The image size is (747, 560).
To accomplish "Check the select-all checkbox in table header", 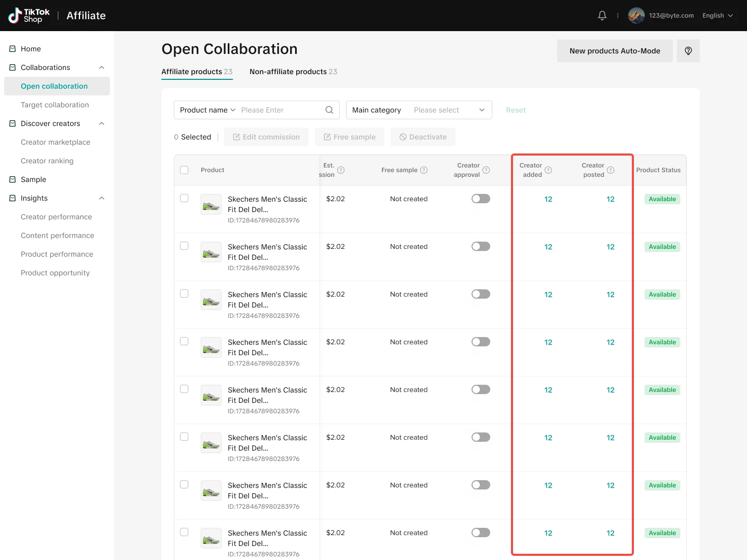I will tap(184, 170).
